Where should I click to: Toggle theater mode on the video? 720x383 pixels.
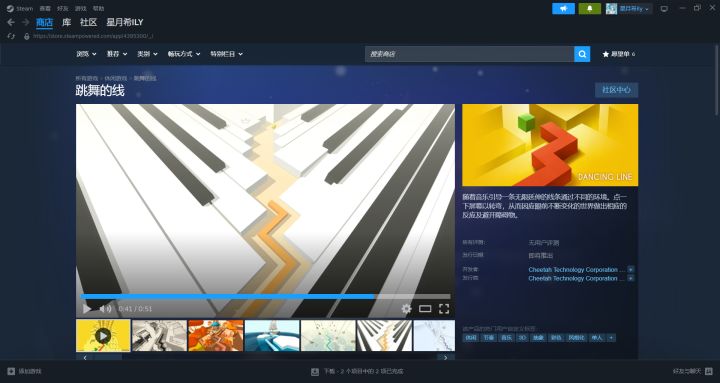tap(425, 309)
